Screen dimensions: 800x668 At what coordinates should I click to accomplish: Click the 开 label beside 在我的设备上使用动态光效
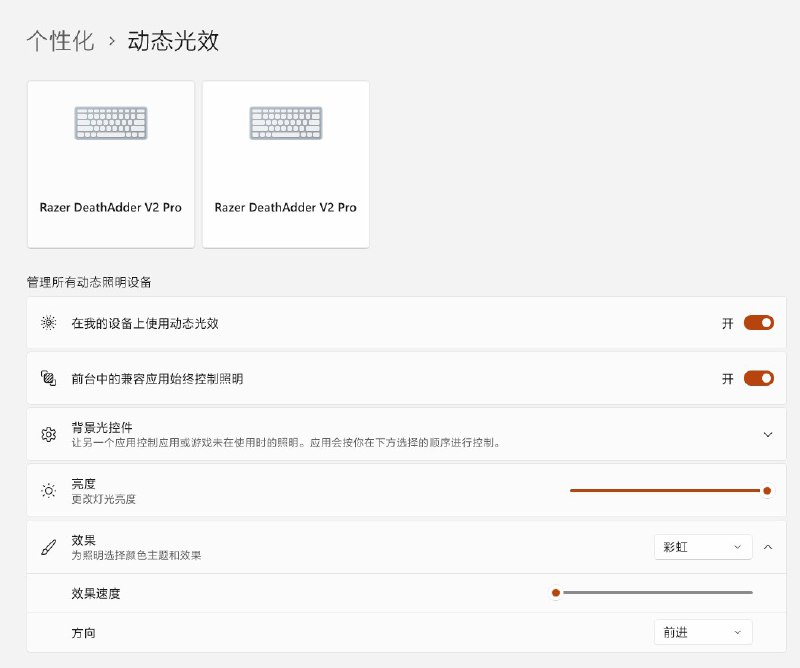pyautogui.click(x=728, y=323)
